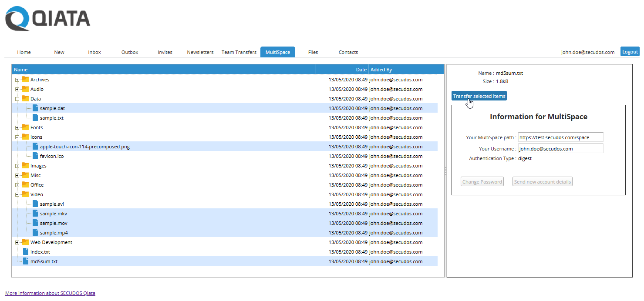Screen dimensions: 644x301
Task: Switch to the Inbox tab
Action: (x=94, y=52)
